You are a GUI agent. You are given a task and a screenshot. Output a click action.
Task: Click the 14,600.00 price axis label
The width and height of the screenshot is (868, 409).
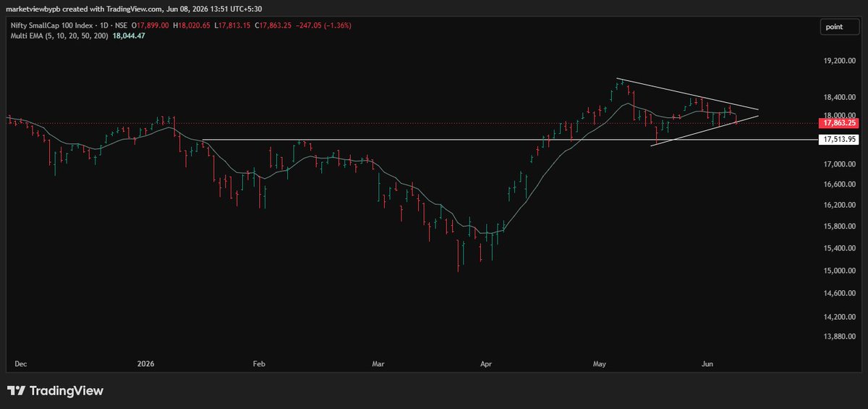click(x=841, y=293)
